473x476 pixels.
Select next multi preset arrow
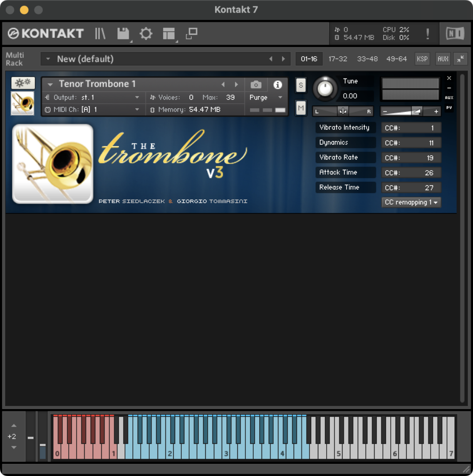point(283,59)
